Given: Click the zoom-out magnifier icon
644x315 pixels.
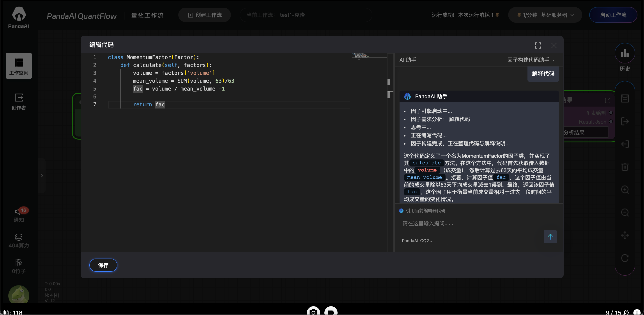Looking at the screenshot, I should point(625,212).
